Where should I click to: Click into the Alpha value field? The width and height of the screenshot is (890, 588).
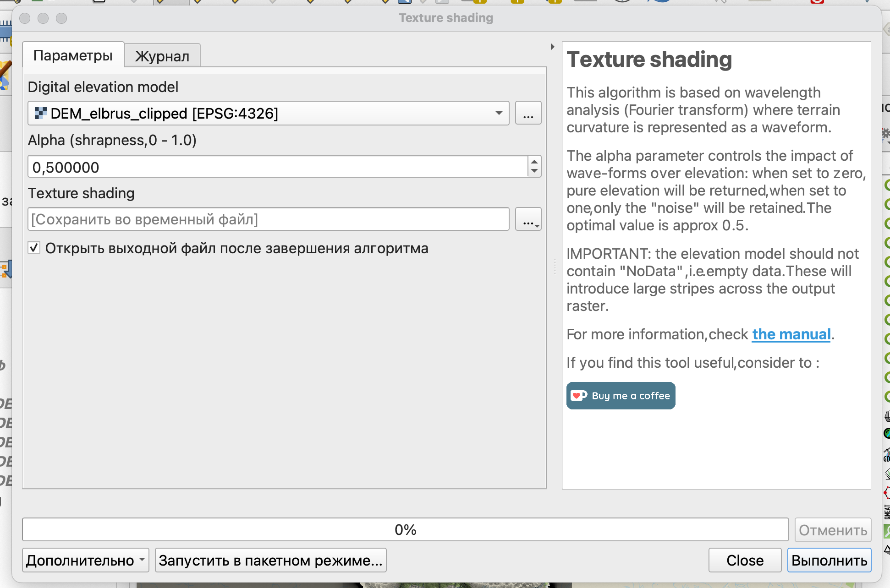click(275, 167)
